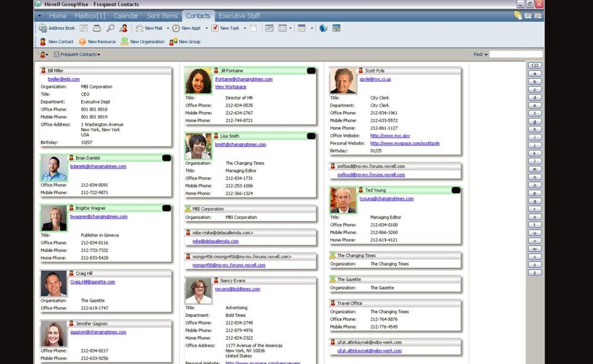Click New Organization in the toolbar
593x364 pixels.
[x=142, y=41]
